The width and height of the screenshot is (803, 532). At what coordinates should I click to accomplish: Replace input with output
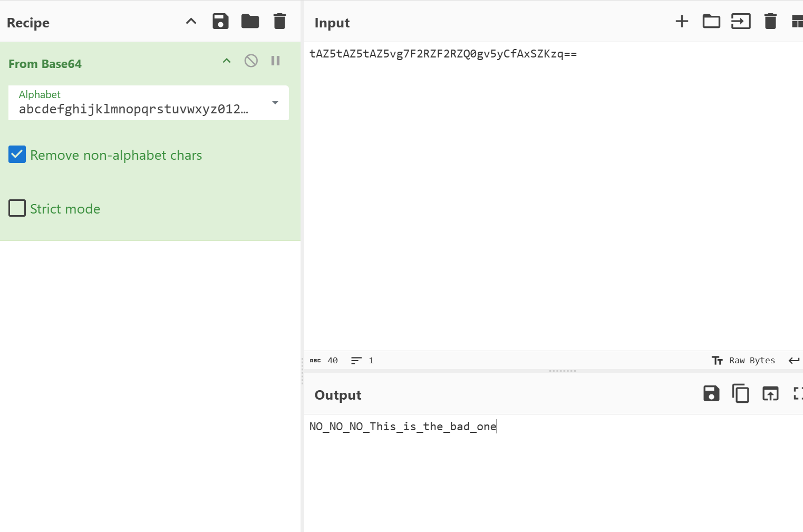pos(770,394)
